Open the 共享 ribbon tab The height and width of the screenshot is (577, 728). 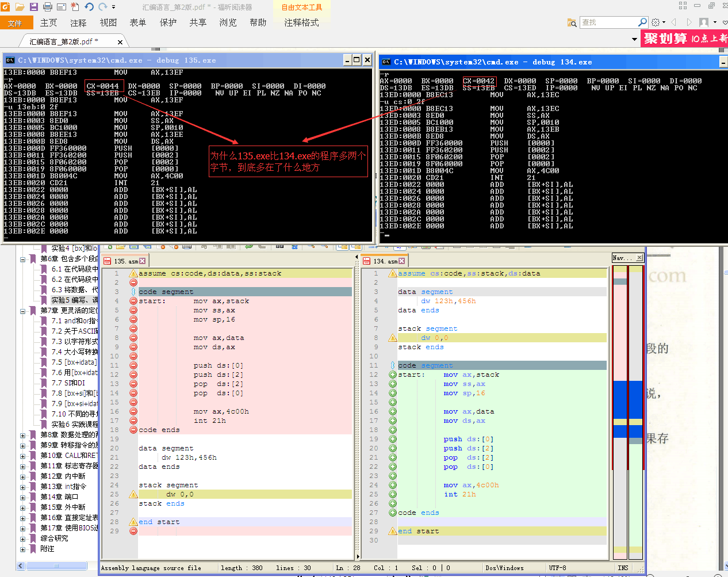point(198,22)
